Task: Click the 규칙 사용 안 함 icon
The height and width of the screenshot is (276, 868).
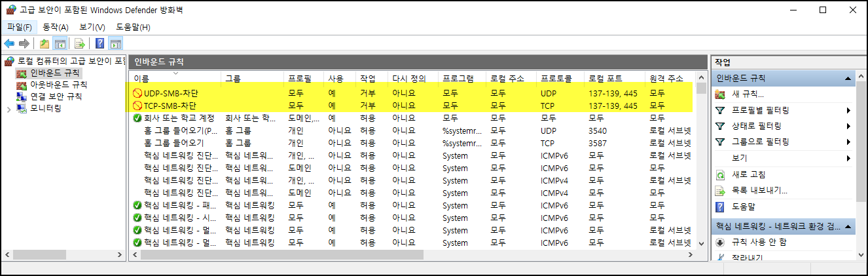Action: pos(720,242)
